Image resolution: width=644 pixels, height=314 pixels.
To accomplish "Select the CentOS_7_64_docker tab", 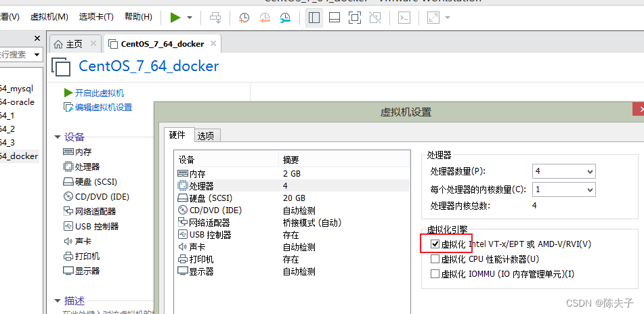I will pyautogui.click(x=163, y=44).
